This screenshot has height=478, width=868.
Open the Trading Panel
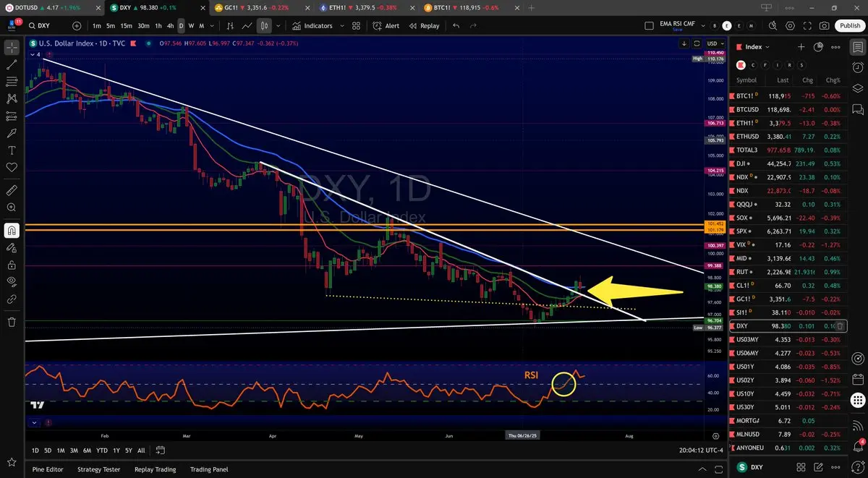tap(210, 469)
